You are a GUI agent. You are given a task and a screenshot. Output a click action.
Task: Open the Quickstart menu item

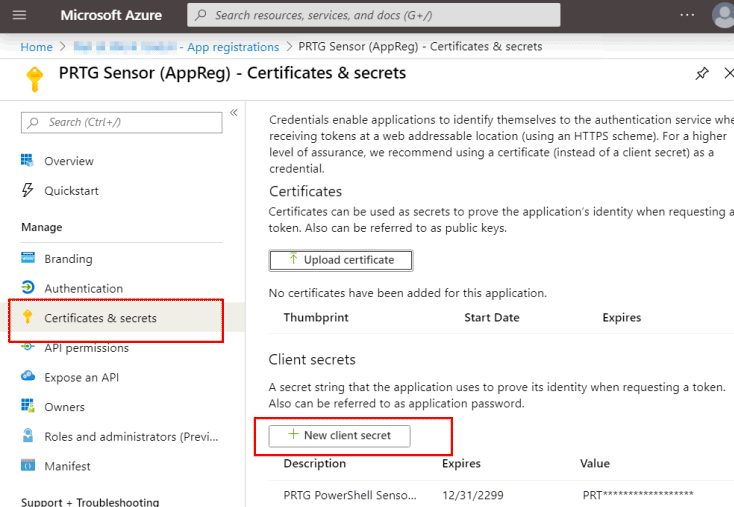(x=72, y=191)
